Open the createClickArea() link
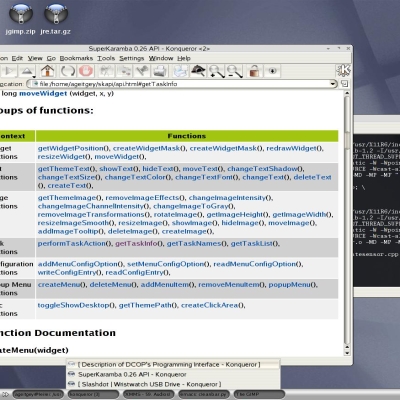 pos(213,305)
